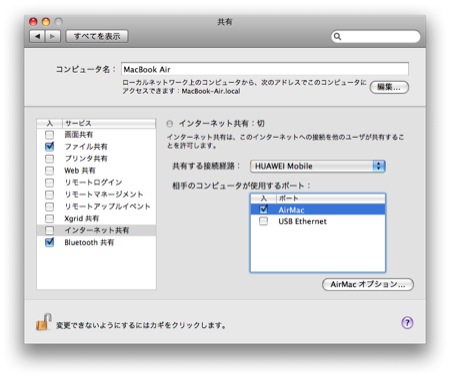The image size is (450, 377).
Task: Turn on the Xgrid 共有 checkbox
Action: point(49,219)
